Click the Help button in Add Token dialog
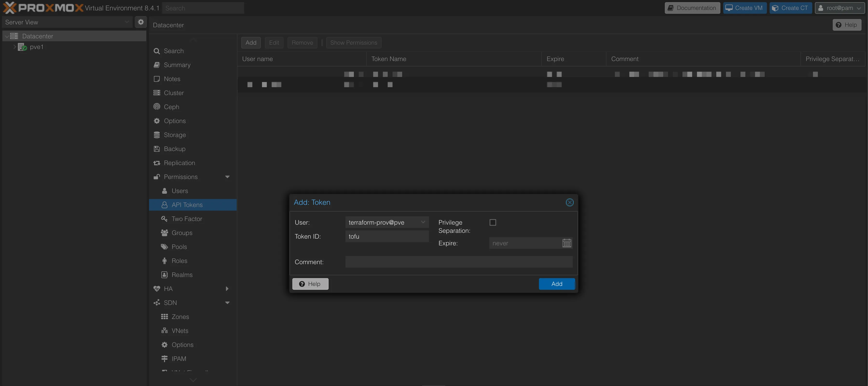 (310, 284)
